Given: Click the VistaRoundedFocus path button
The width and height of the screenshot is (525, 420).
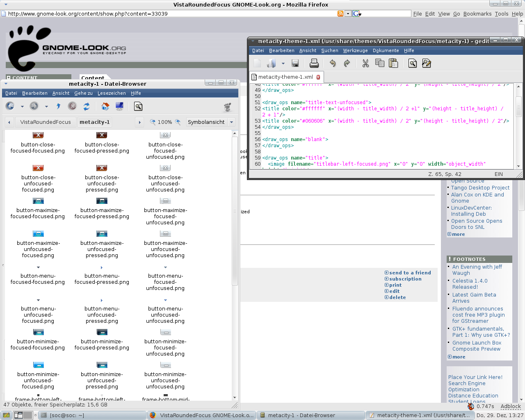Looking at the screenshot, I should click(46, 122).
